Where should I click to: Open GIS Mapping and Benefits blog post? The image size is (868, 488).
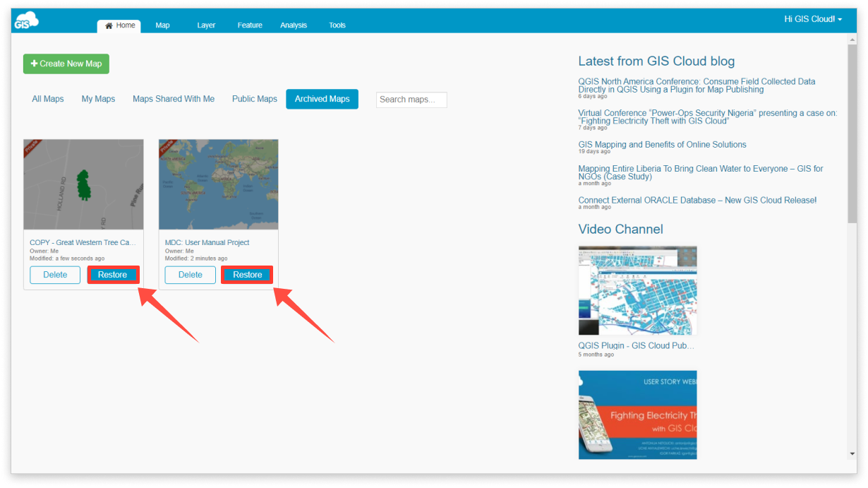[662, 145]
